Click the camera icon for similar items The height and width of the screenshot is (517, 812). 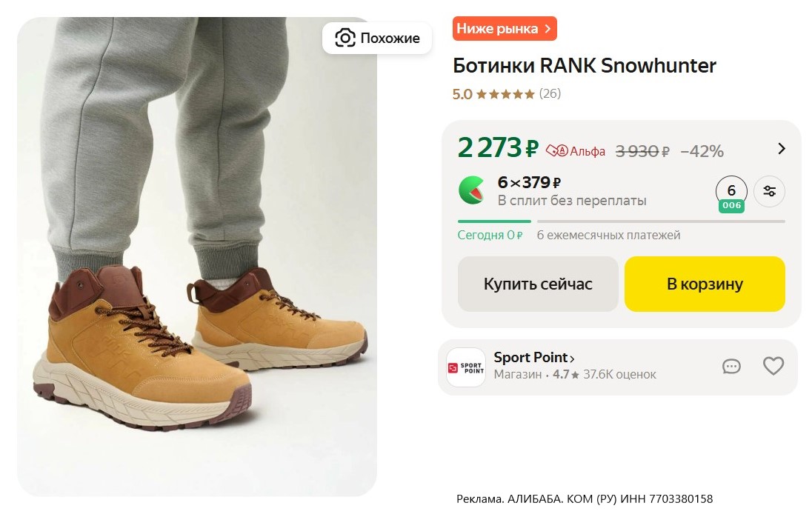pyautogui.click(x=345, y=38)
